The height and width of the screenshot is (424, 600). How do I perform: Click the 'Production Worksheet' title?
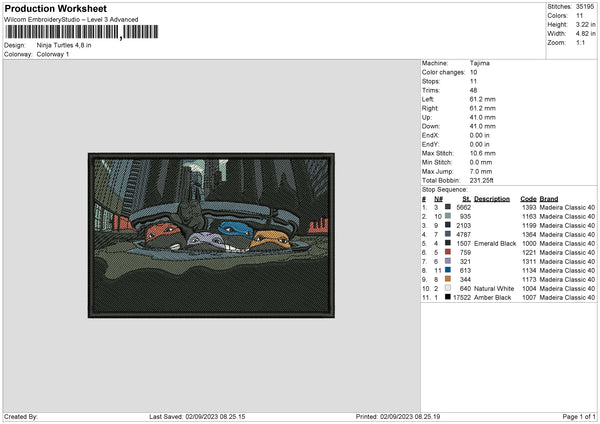55,8
